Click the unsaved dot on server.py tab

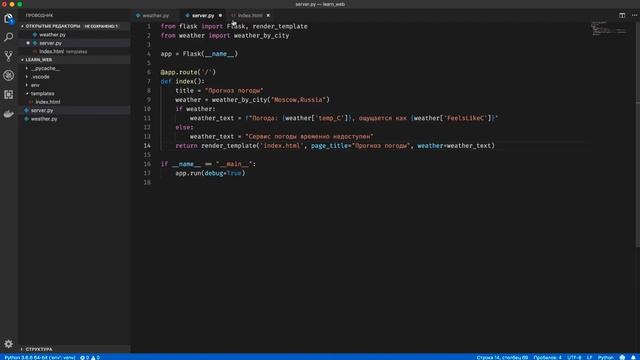(220, 16)
